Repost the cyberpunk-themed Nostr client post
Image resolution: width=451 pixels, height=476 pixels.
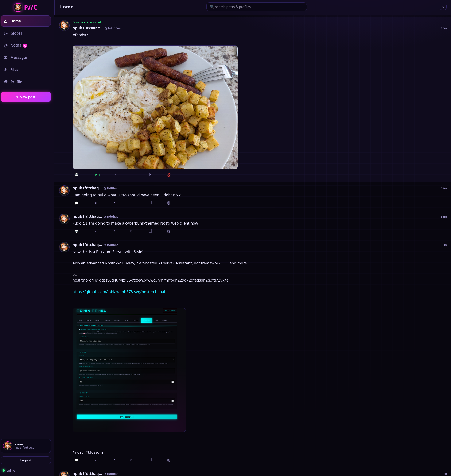96,231
